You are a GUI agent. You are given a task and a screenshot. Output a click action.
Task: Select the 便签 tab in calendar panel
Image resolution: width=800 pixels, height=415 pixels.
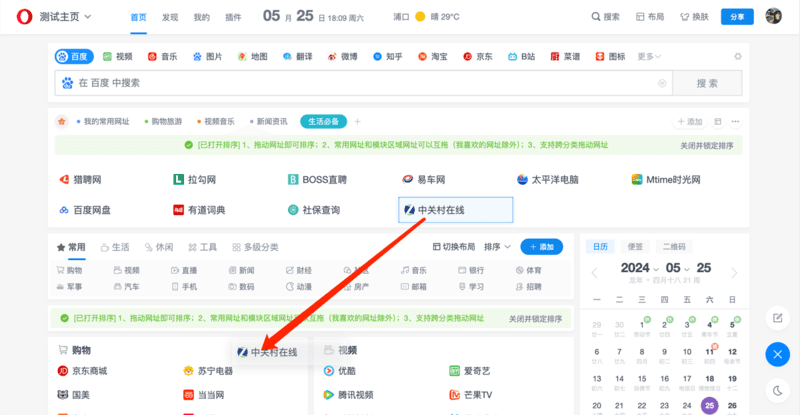pyautogui.click(x=634, y=246)
